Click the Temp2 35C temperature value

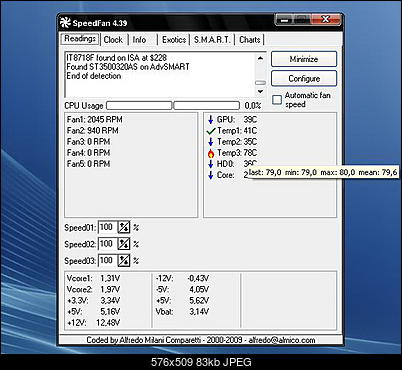250,142
